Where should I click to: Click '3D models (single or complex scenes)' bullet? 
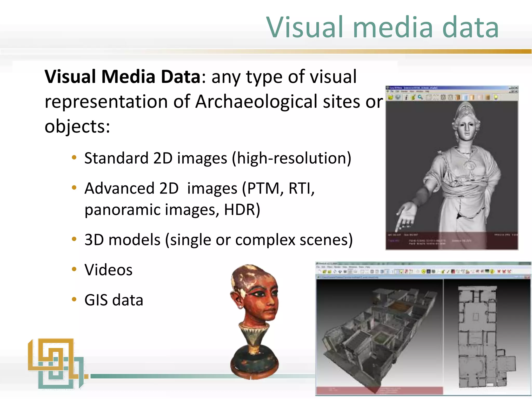(219, 240)
